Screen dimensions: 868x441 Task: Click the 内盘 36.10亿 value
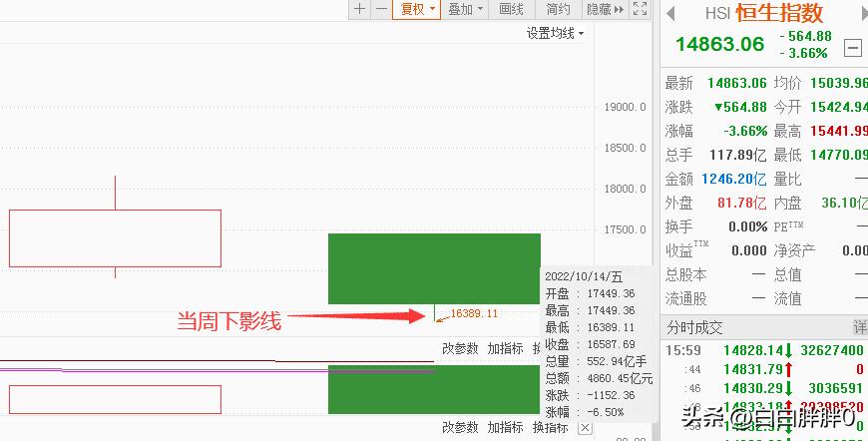(x=844, y=204)
